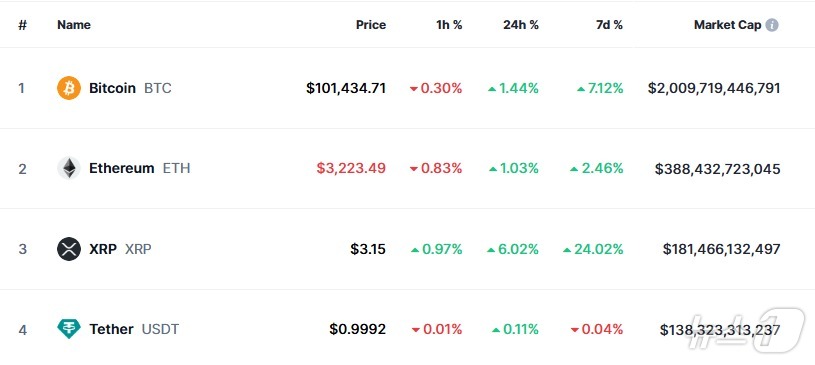Click the XRP black logo icon

tap(69, 249)
